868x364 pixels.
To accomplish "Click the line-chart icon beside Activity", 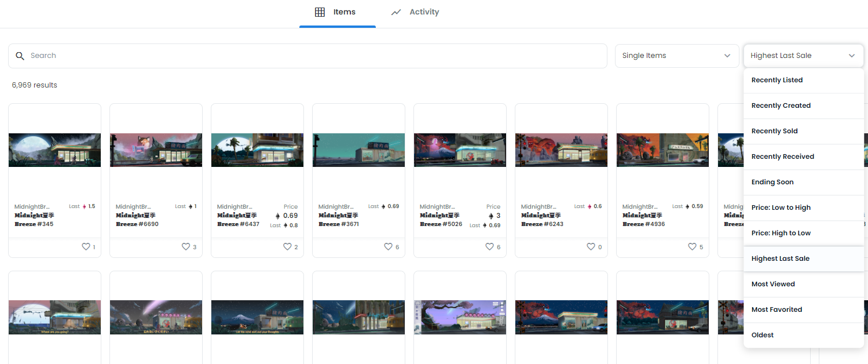I will click(x=396, y=12).
